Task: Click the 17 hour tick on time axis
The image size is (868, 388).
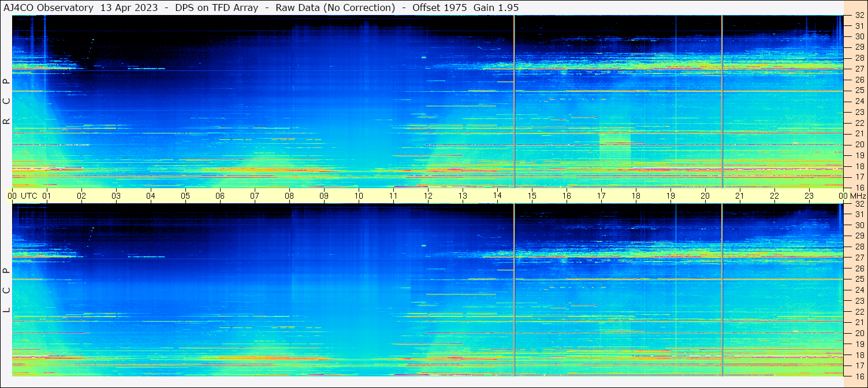Action: pos(601,196)
